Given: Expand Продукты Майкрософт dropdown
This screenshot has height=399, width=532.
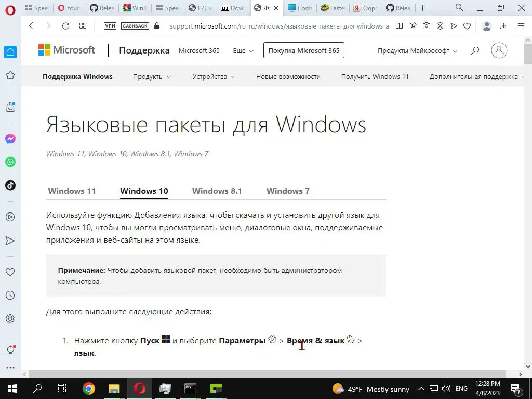Looking at the screenshot, I should tap(417, 51).
